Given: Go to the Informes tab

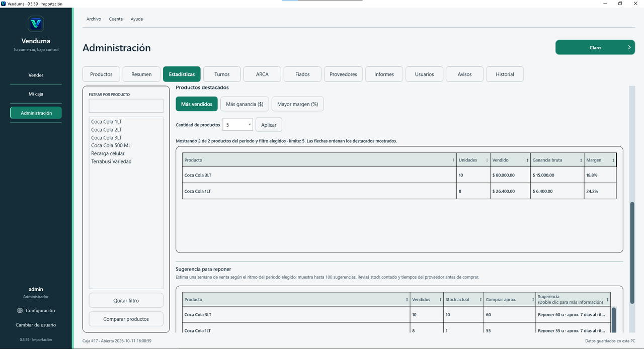Looking at the screenshot, I should point(384,74).
